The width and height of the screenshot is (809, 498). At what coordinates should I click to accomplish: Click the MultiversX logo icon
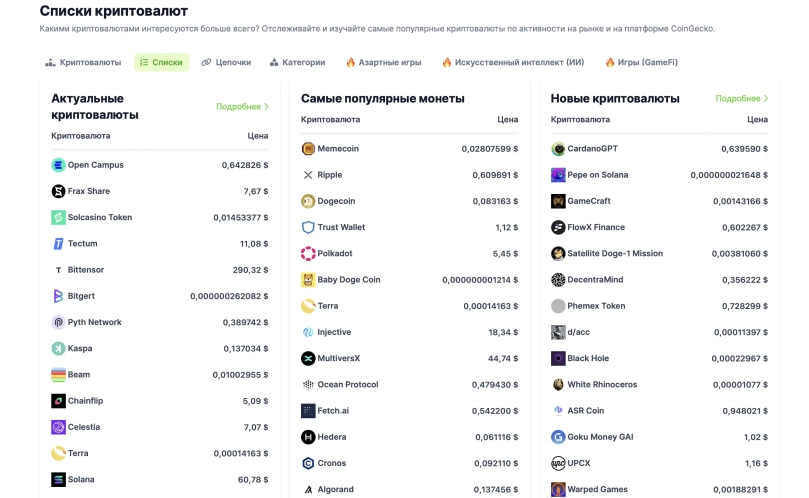[308, 358]
